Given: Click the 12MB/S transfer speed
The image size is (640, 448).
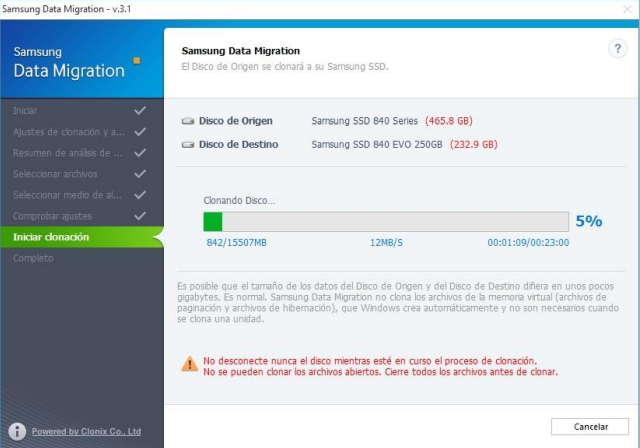Looking at the screenshot, I should 386,243.
